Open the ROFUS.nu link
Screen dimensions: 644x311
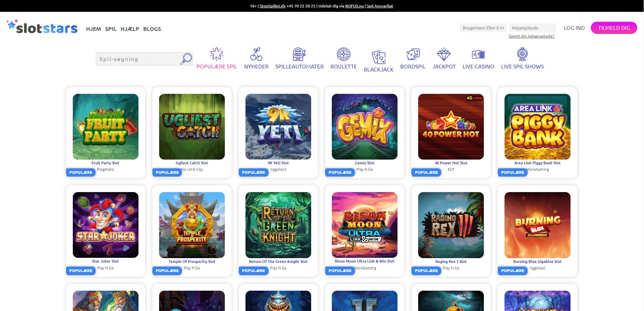(355, 6)
